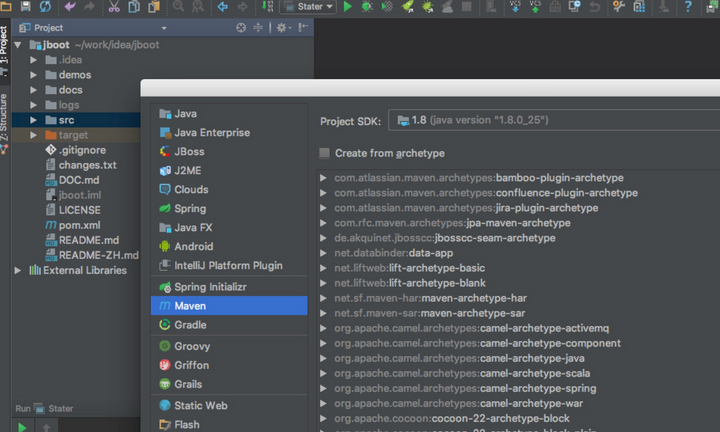Choose Groovy project type

tap(229, 346)
